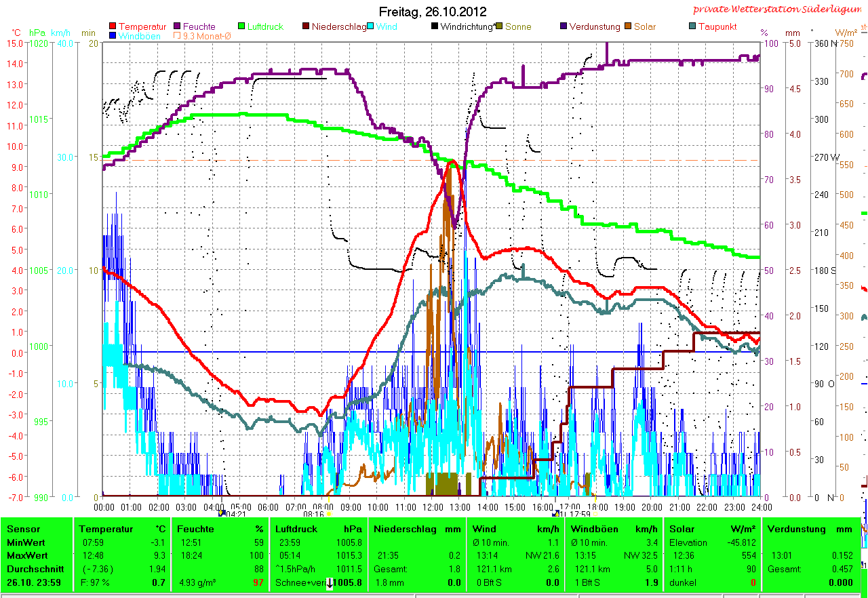This screenshot has height=598, width=868.
Task: Click the pressure trend down-arrow icon
Action: 330,583
